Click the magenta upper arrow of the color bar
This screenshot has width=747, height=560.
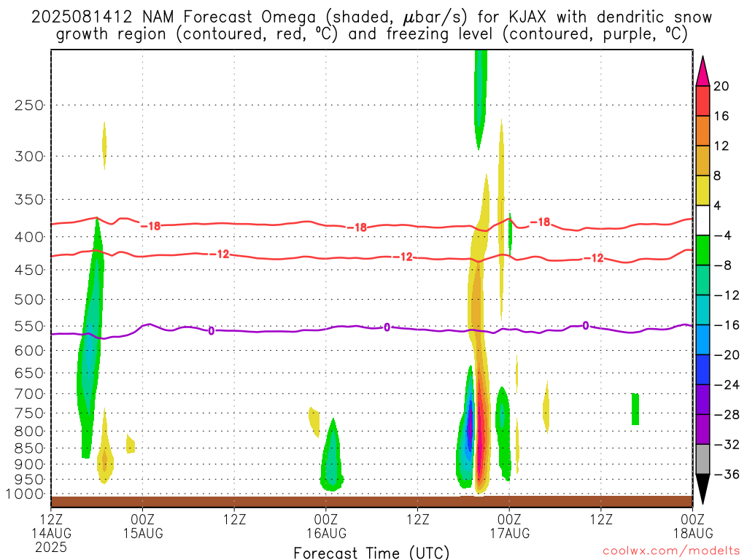pos(703,71)
